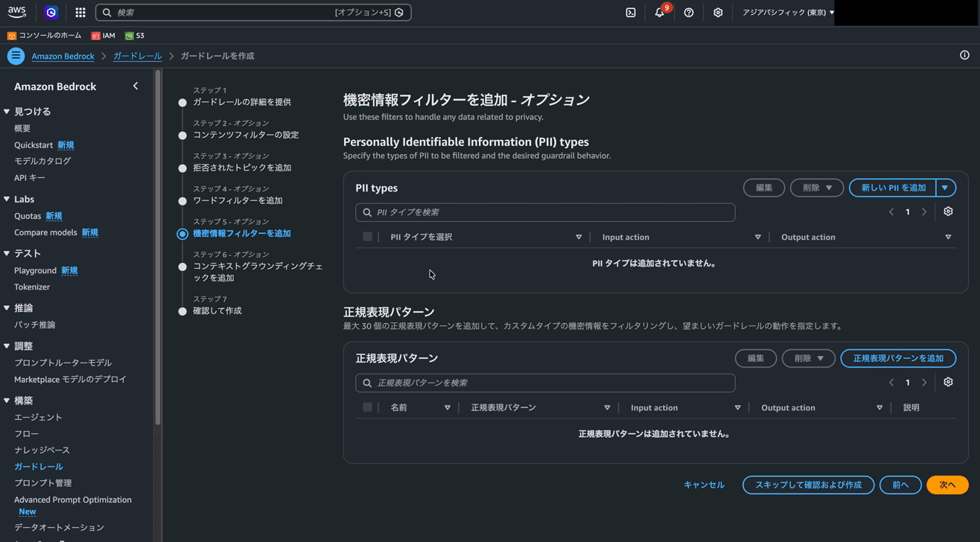Toggle the hamburger navigation menu

[x=16, y=56]
